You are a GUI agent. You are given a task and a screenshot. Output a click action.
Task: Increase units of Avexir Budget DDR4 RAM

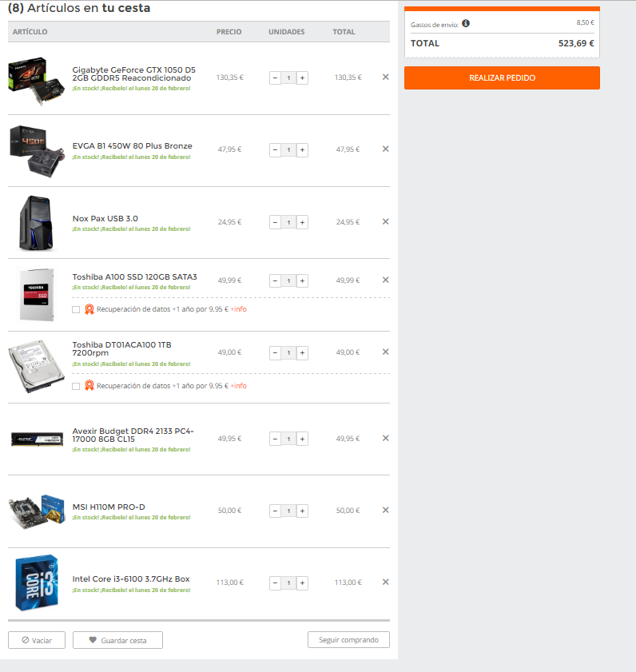[302, 439]
